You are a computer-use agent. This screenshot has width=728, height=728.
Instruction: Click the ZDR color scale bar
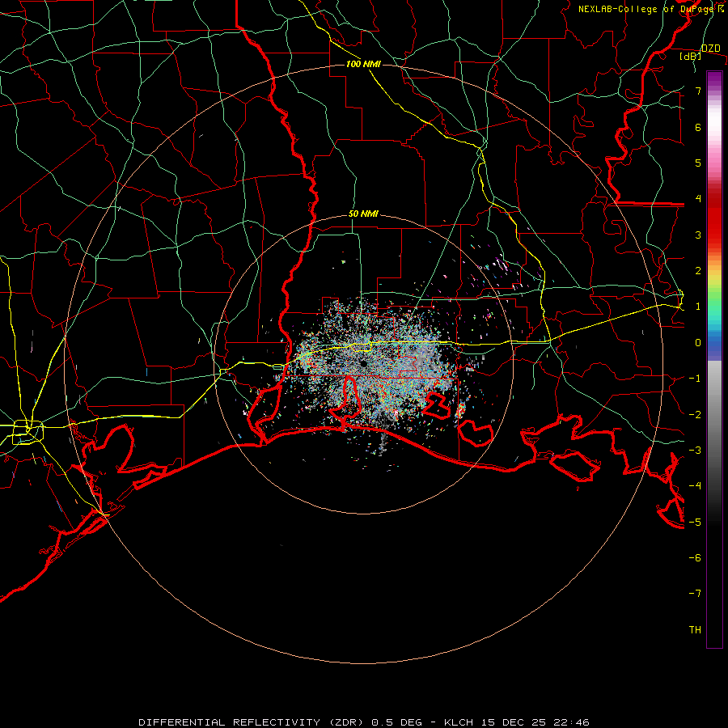click(x=714, y=359)
